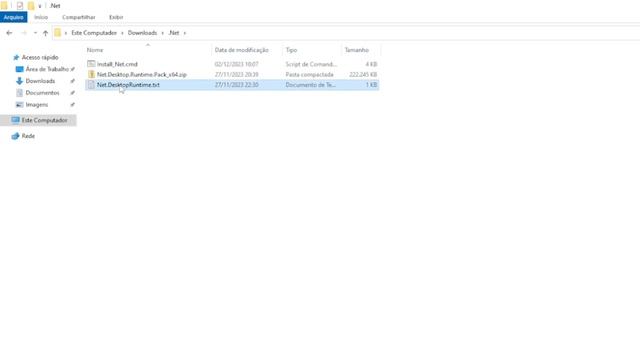Open Área de Trabalho in sidebar
The width and height of the screenshot is (640, 360).
point(47,69)
